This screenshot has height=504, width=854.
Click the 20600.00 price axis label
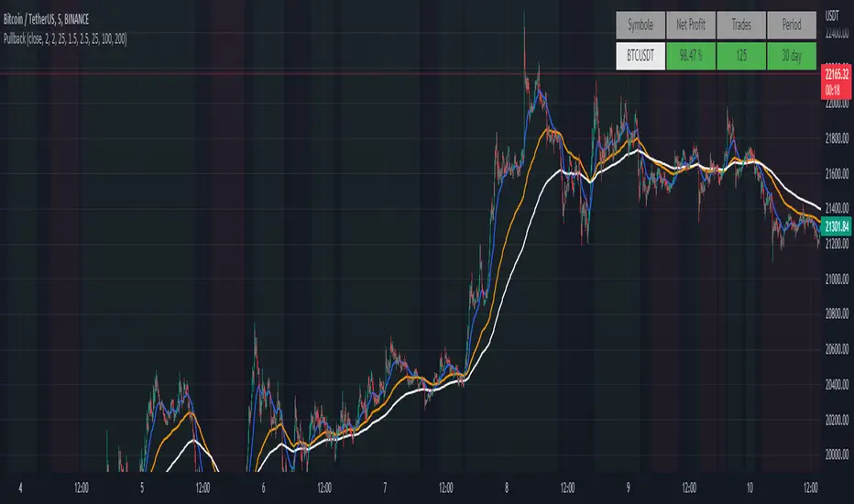[837, 349]
